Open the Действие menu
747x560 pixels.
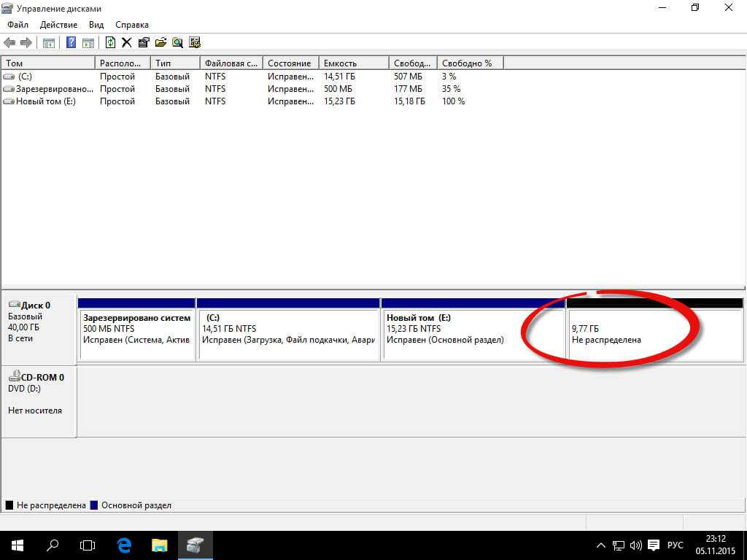58,25
